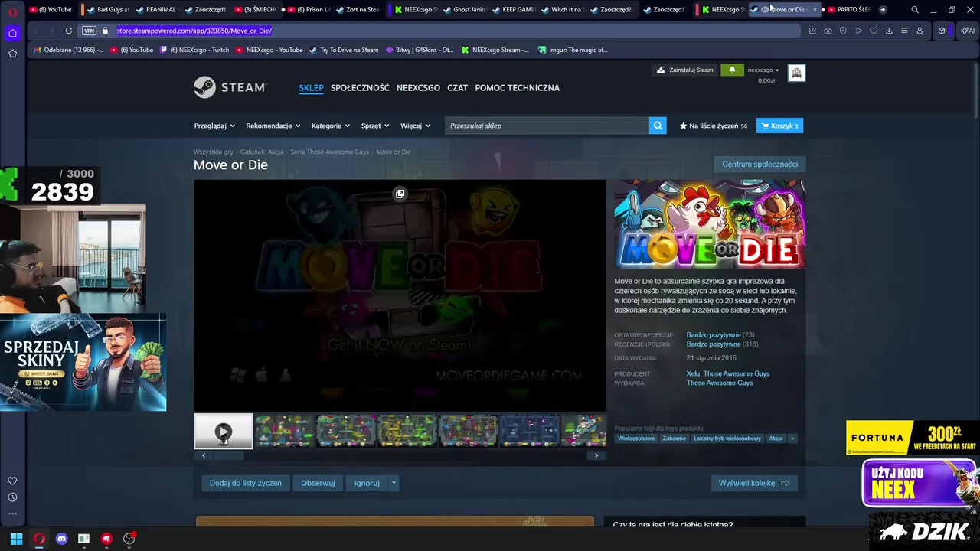The width and height of the screenshot is (980, 551).
Task: Focus the Przeszukaj sklep search field
Action: pos(547,126)
